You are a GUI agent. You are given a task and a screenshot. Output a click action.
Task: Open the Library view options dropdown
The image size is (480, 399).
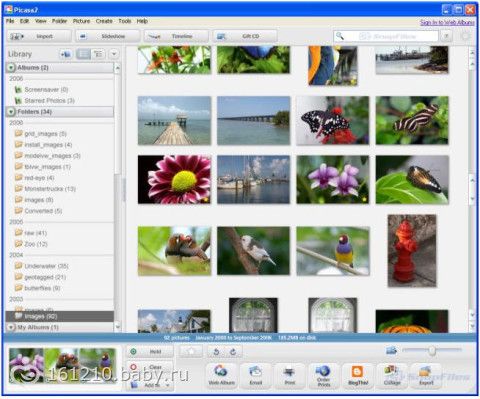pyautogui.click(x=114, y=54)
